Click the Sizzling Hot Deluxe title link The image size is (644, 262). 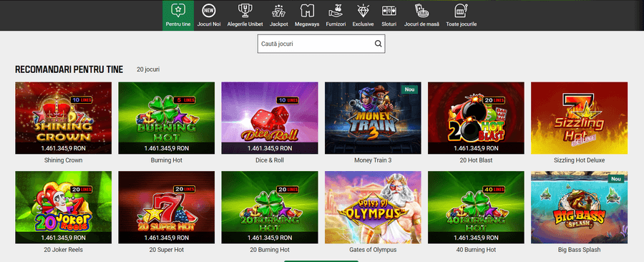click(x=579, y=160)
